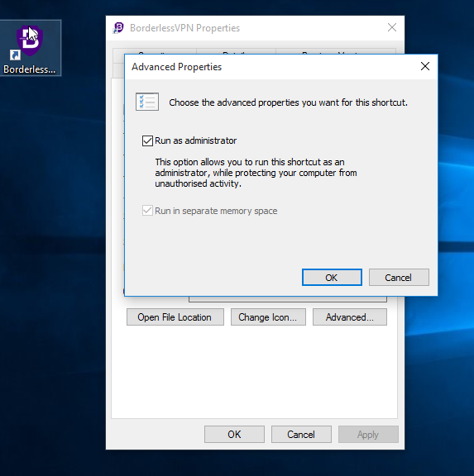Viewport: 474px width, 476px height.
Task: Click the Open File Location button
Action: [x=175, y=317]
